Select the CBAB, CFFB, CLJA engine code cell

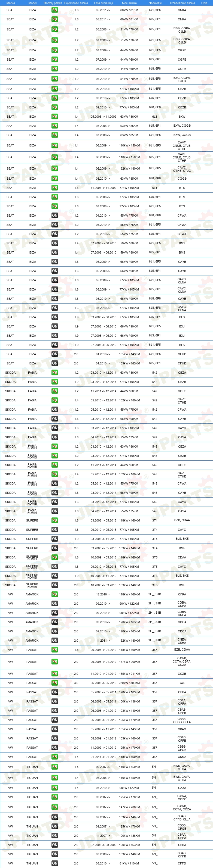[182, 817]
